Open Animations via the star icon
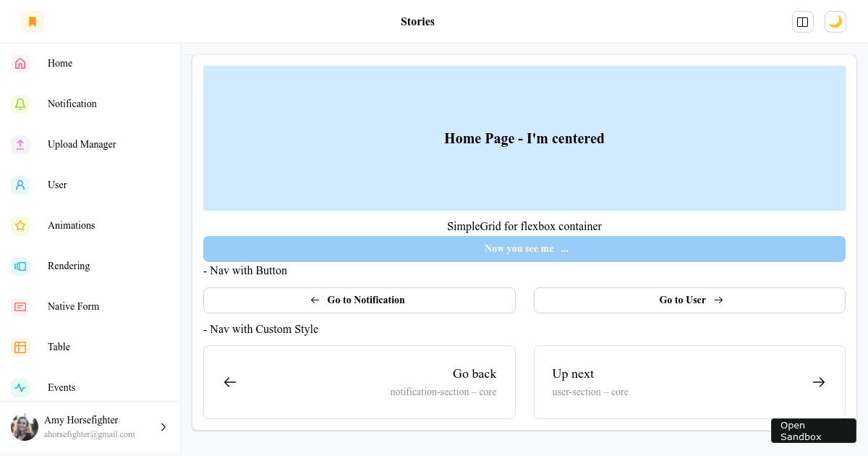The width and height of the screenshot is (868, 456). tap(20, 225)
